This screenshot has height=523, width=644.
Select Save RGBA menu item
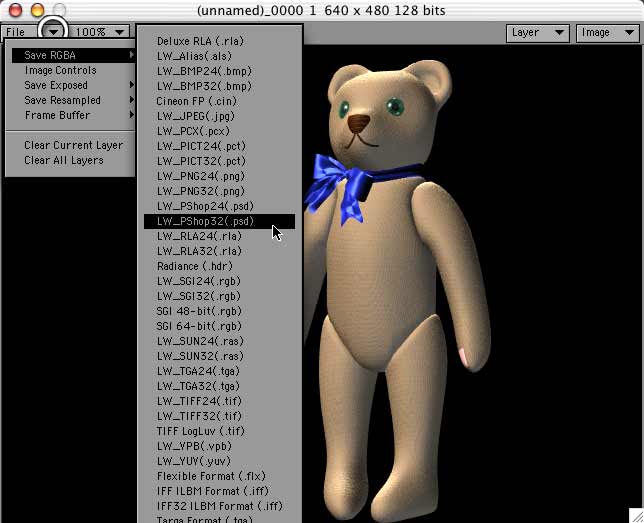point(73,55)
